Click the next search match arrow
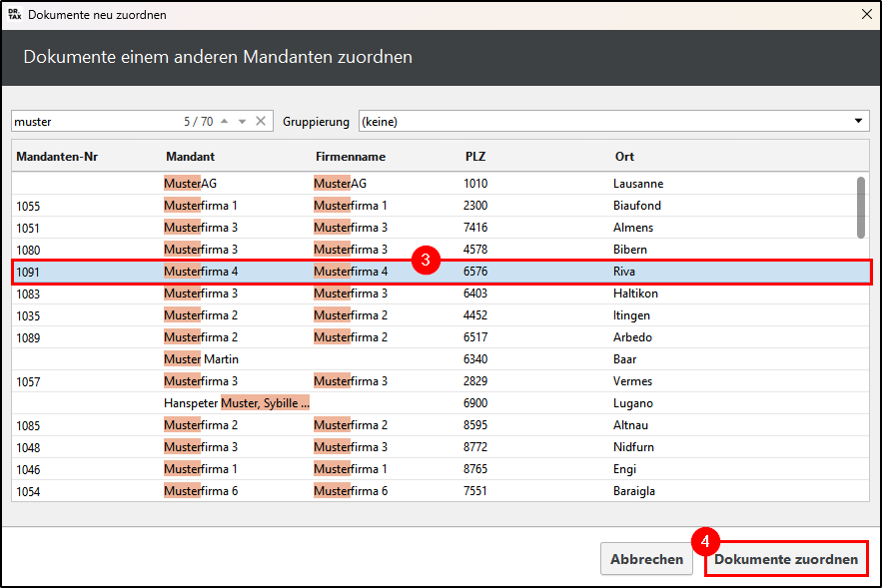This screenshot has height=588, width=882. [x=242, y=121]
